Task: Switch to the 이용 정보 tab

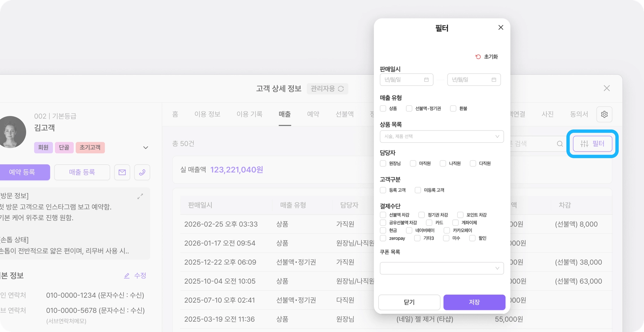Action: [207, 114]
